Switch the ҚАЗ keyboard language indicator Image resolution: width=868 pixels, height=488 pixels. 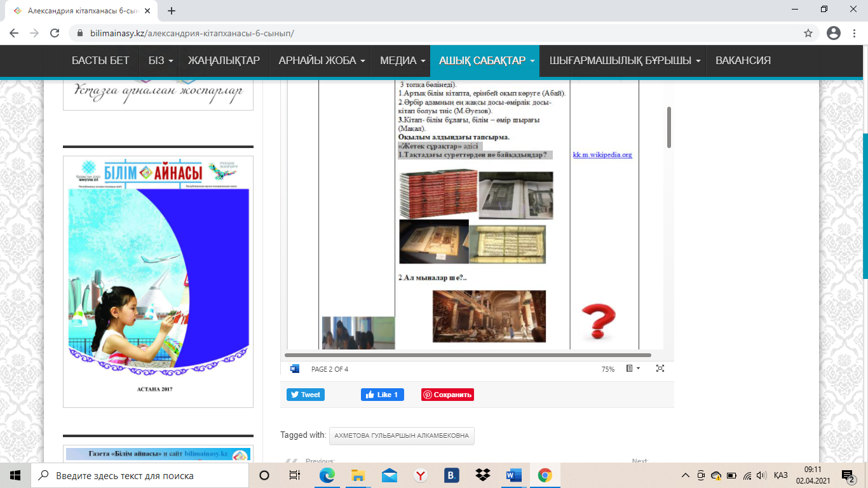pos(781,475)
